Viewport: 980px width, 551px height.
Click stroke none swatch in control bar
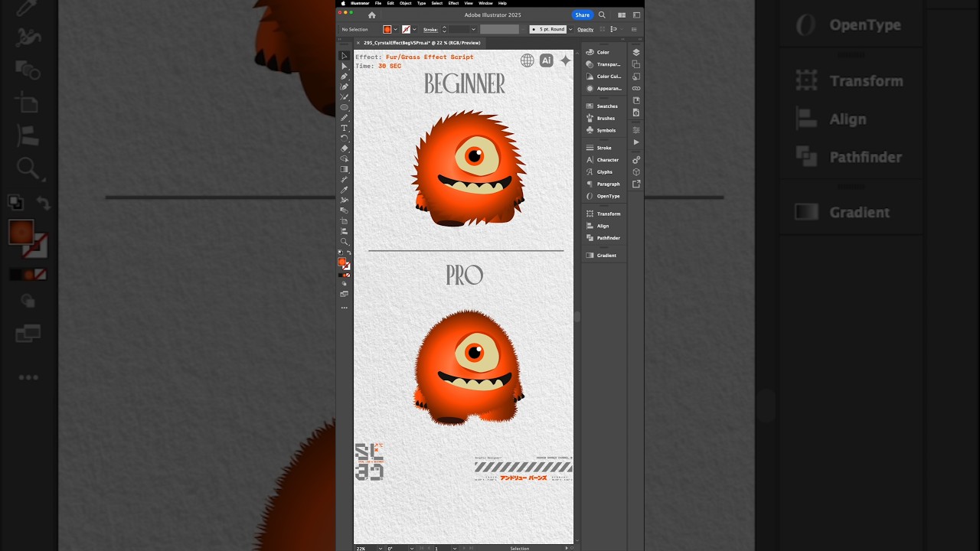[x=407, y=29]
